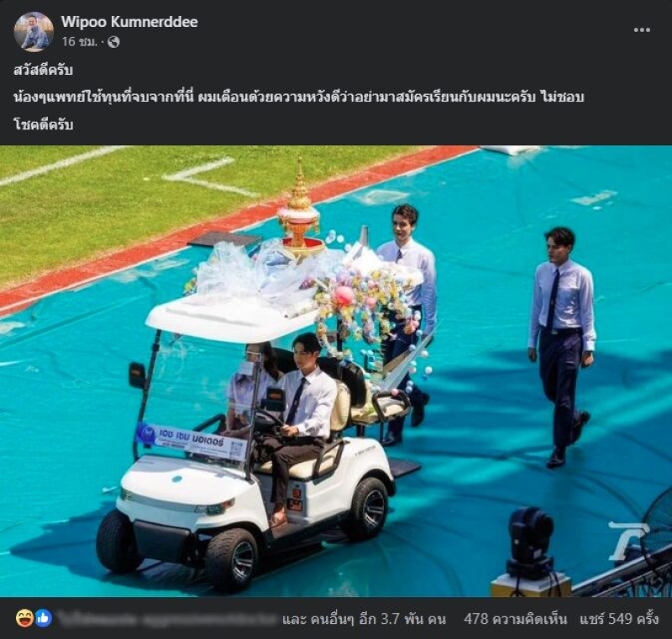View the 478 ความคิดเห็น comments count

coord(515,619)
